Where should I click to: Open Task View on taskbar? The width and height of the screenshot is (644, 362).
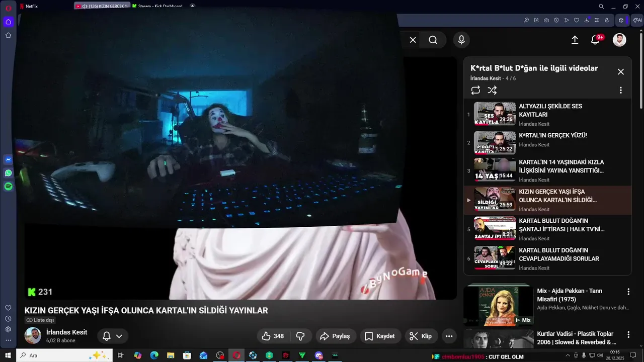pos(121,355)
